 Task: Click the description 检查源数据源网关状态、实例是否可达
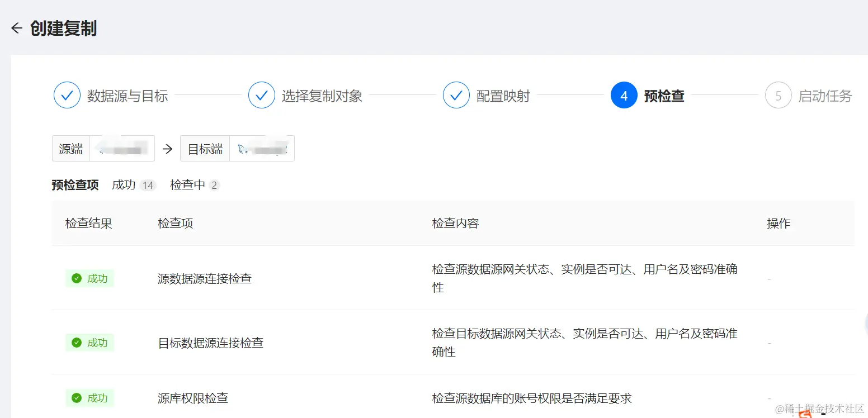[x=585, y=278]
